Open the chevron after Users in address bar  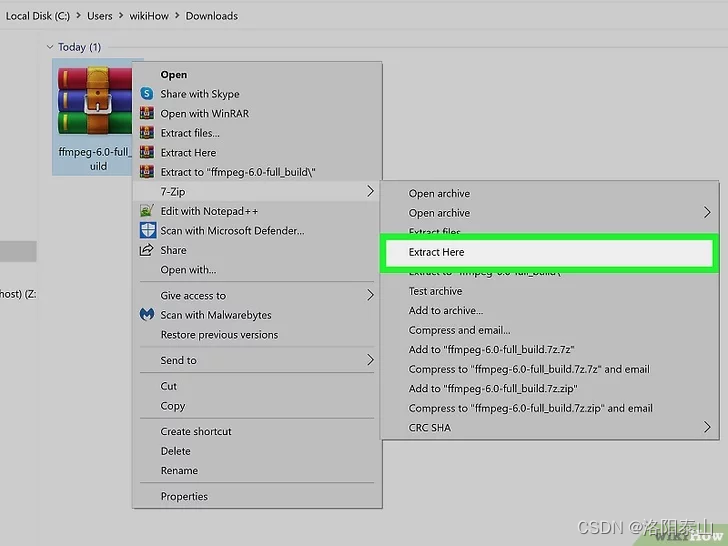[x=121, y=16]
